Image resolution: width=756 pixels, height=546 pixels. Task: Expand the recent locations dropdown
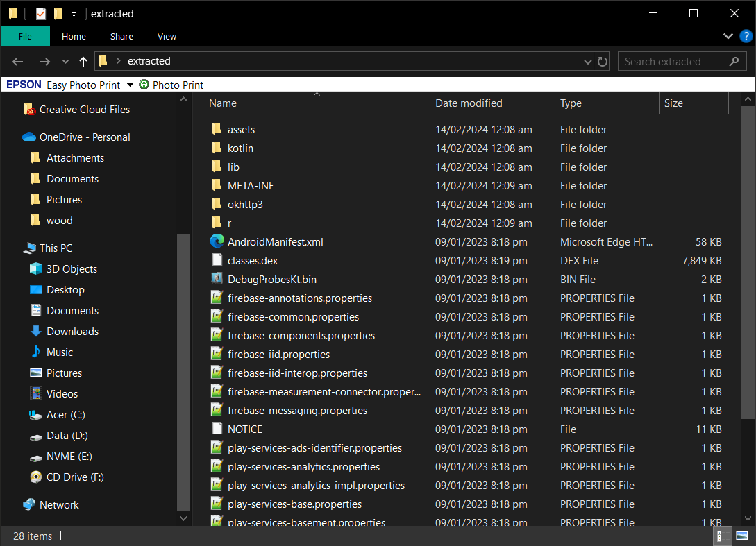66,61
